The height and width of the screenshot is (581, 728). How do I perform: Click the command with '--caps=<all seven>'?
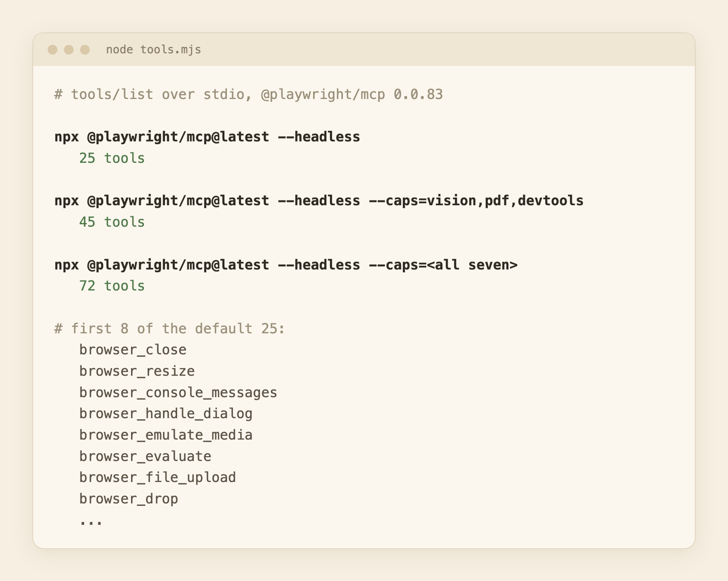coord(286,265)
